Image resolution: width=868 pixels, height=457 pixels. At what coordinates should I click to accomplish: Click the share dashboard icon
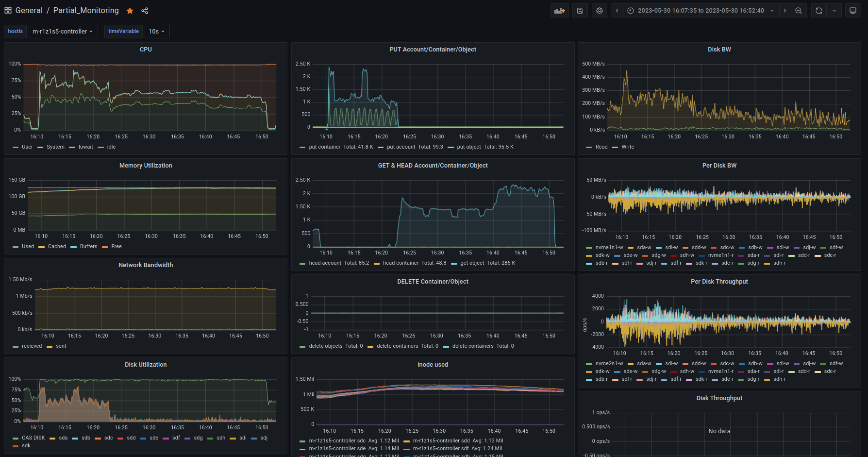coord(145,11)
